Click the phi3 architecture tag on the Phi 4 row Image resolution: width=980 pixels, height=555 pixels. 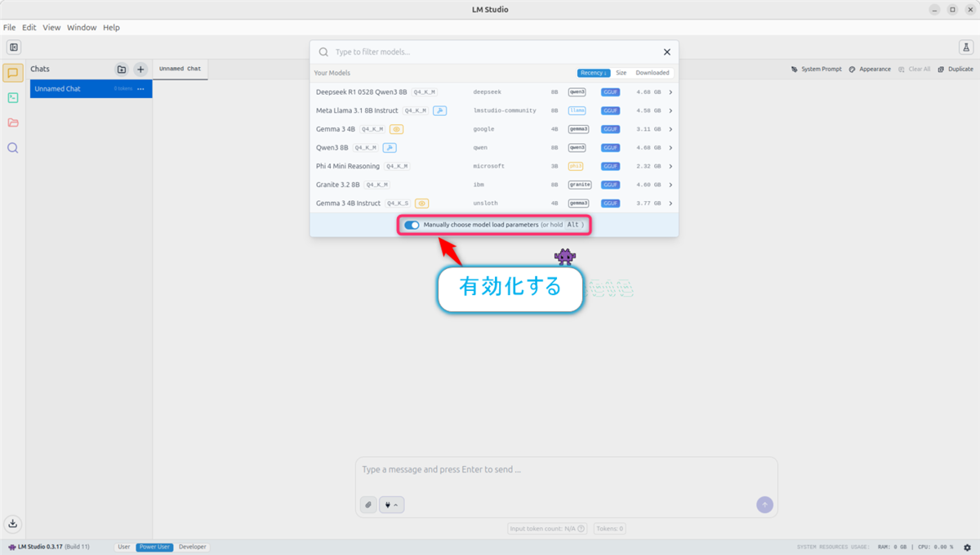(x=576, y=166)
